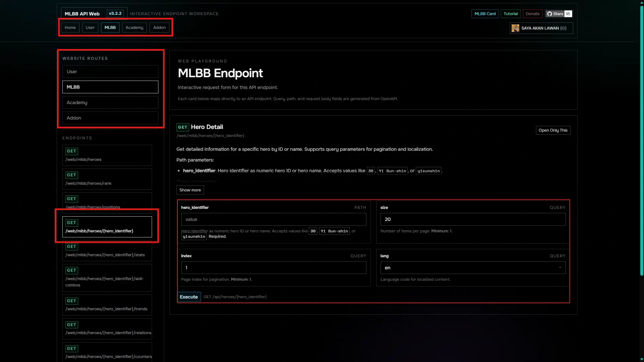The image size is (644, 362).
Task: Select Addon in Website Routes sidebar
Action: point(110,118)
